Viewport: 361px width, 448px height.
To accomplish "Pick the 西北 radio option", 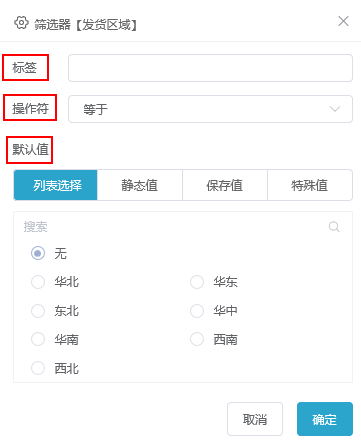I will (x=38, y=368).
